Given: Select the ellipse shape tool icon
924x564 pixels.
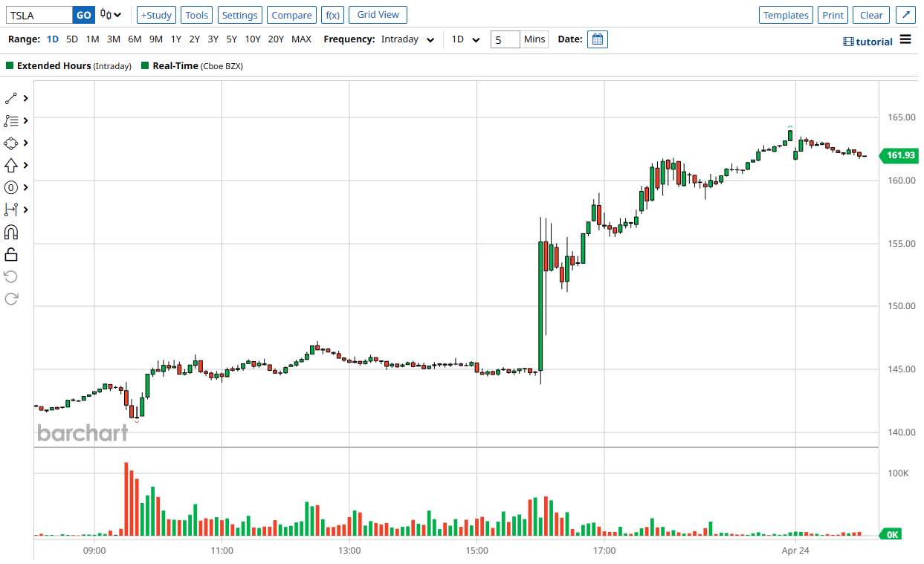Looking at the screenshot, I should coord(10,143).
